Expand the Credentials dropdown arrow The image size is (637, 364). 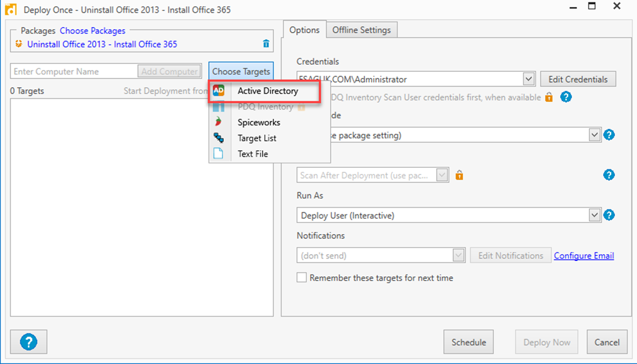[x=528, y=79]
